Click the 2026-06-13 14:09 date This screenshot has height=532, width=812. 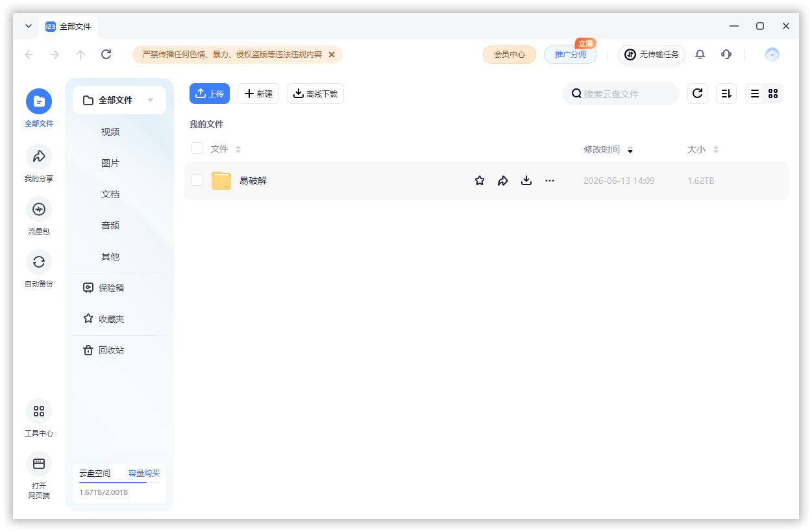(619, 181)
